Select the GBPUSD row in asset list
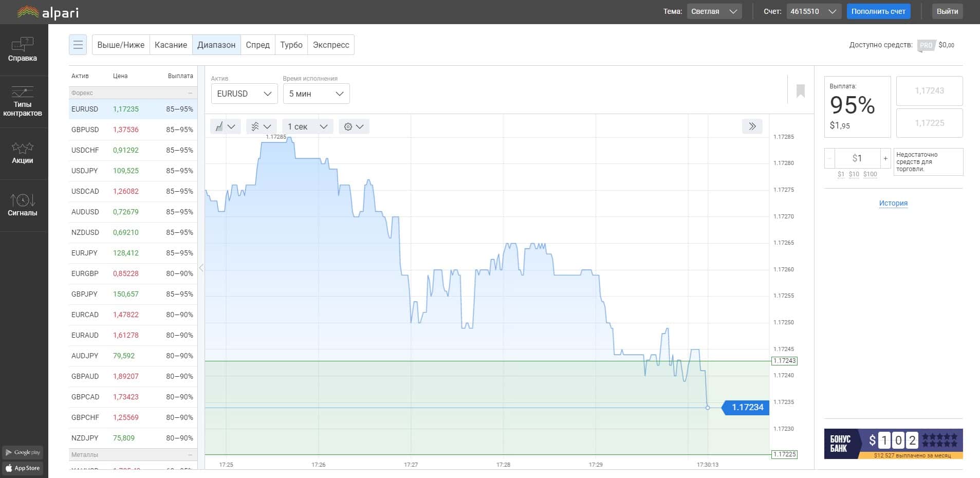The image size is (980, 478). pyautogui.click(x=133, y=130)
